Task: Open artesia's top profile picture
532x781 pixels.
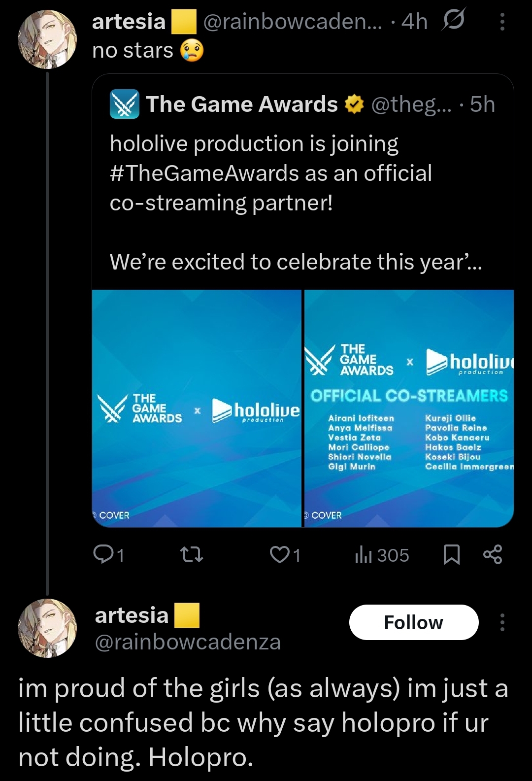Action: [x=47, y=38]
